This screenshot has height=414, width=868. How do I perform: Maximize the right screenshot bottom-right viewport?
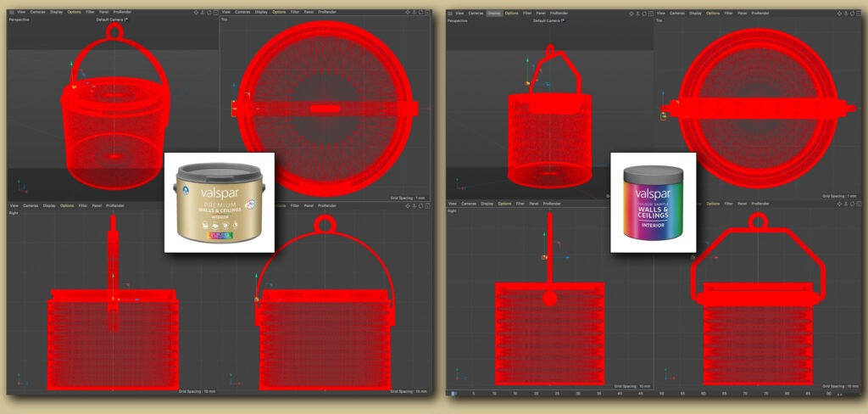coord(859,204)
